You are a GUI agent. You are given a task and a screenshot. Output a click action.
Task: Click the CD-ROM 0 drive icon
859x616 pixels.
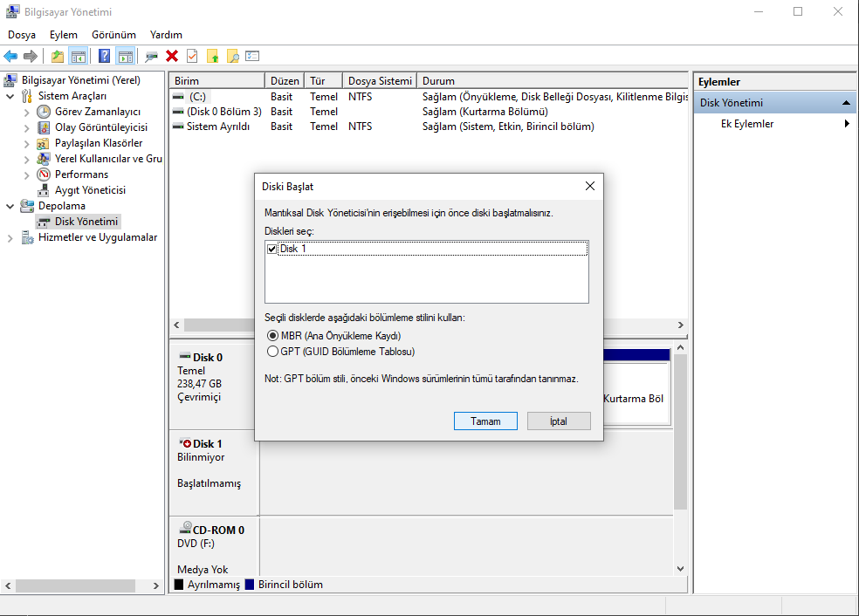coord(185,529)
